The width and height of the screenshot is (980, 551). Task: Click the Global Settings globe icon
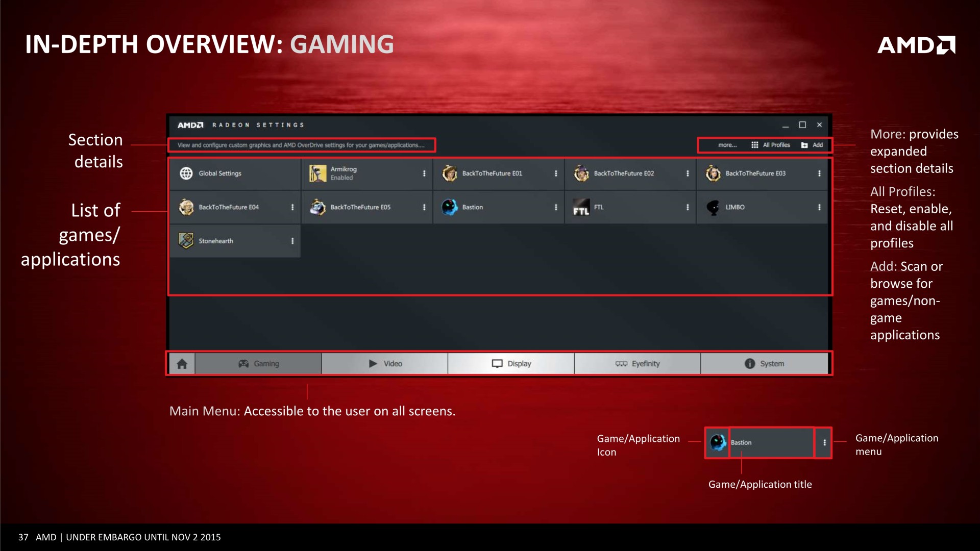[x=186, y=173]
